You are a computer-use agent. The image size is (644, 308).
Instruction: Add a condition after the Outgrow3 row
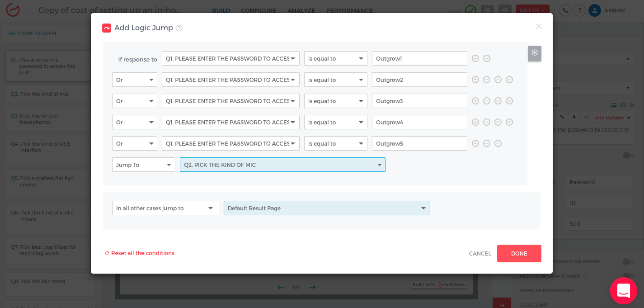pyautogui.click(x=475, y=101)
